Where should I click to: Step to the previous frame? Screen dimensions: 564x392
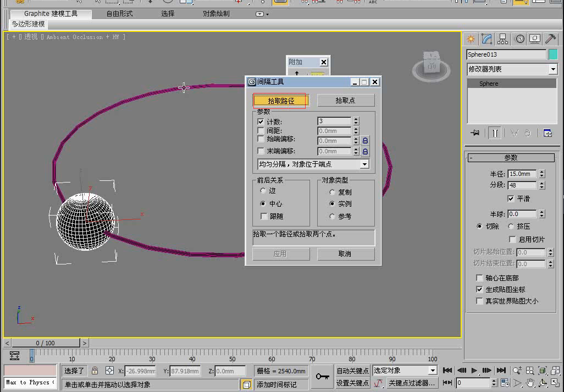462,371
